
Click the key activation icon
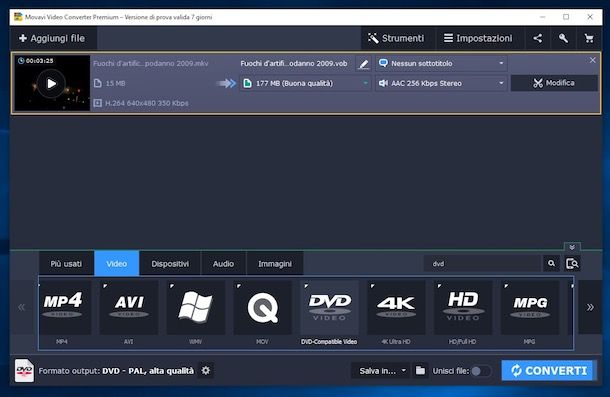pos(563,38)
